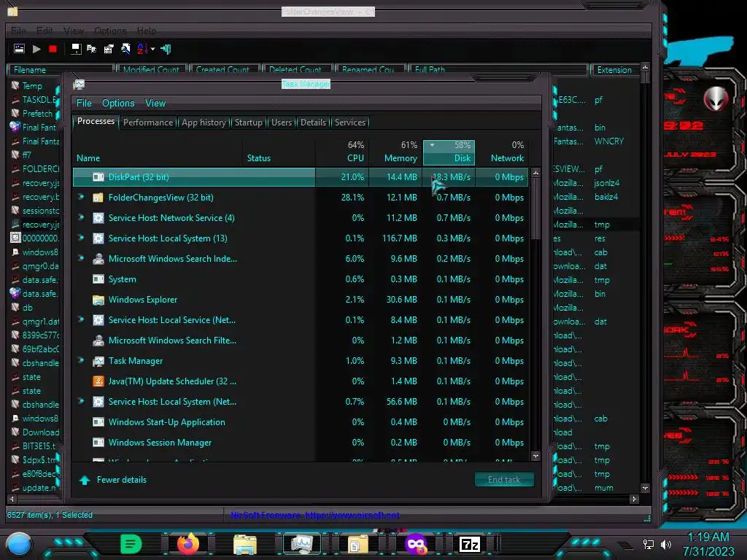
Task: Switch to the App history tab
Action: pos(204,122)
